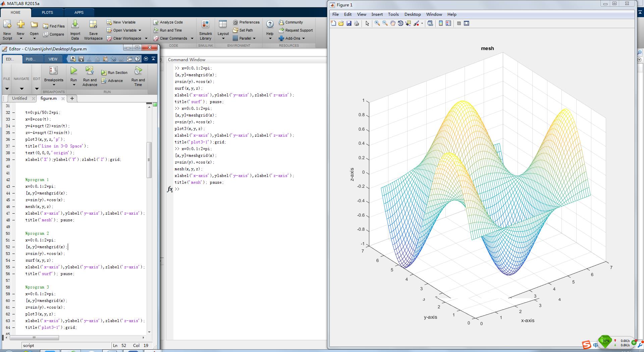Click Analyze Code in CODE section
Viewport: 644px width, 352px height.
(x=168, y=22)
